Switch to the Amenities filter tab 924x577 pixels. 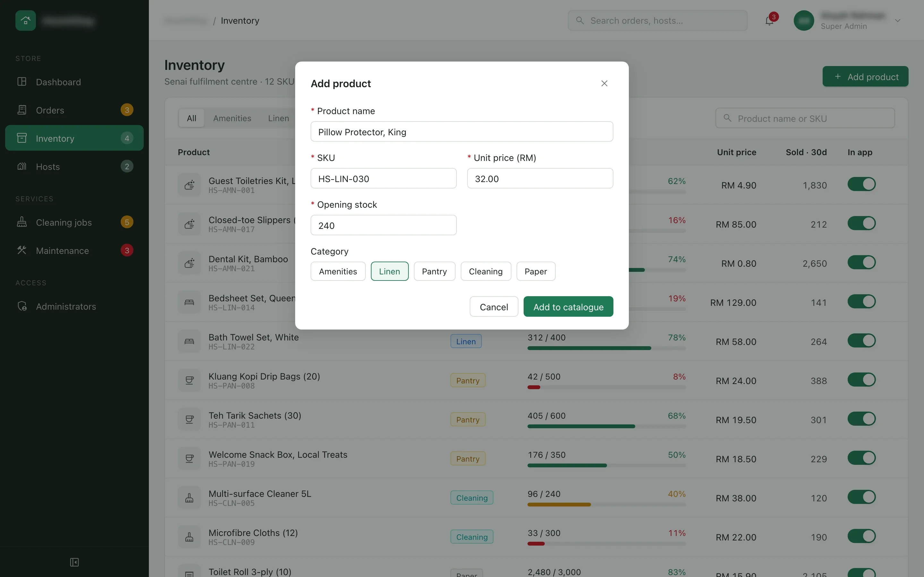point(232,118)
